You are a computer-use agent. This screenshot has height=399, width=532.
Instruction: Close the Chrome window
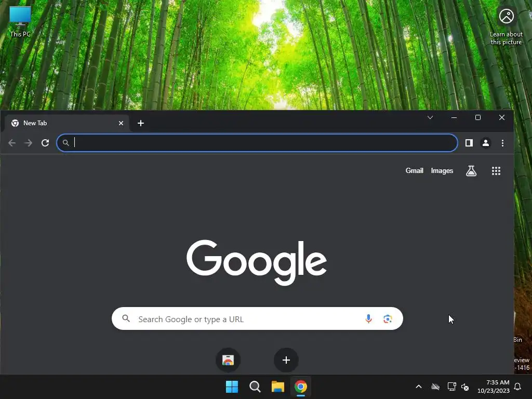pyautogui.click(x=502, y=117)
